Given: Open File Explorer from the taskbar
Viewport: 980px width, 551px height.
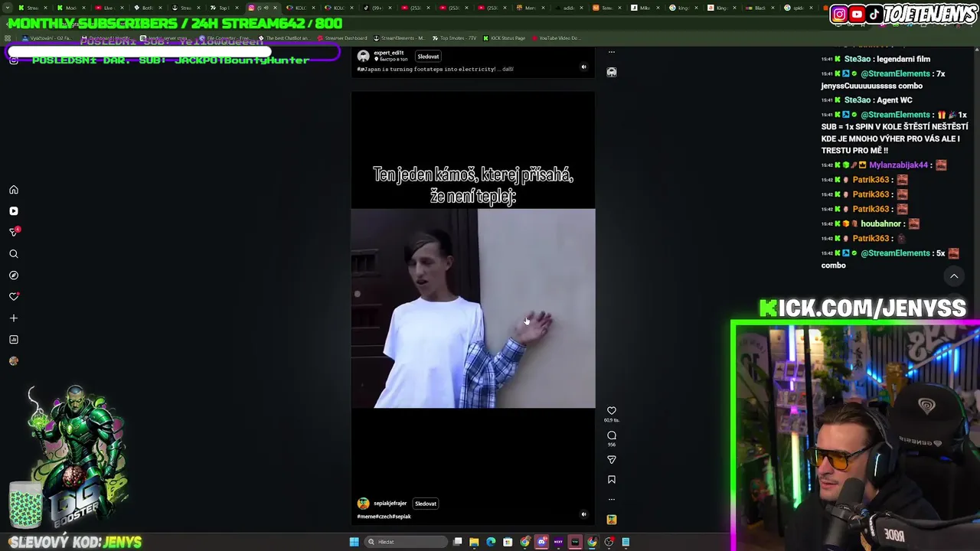Looking at the screenshot, I should [x=474, y=542].
